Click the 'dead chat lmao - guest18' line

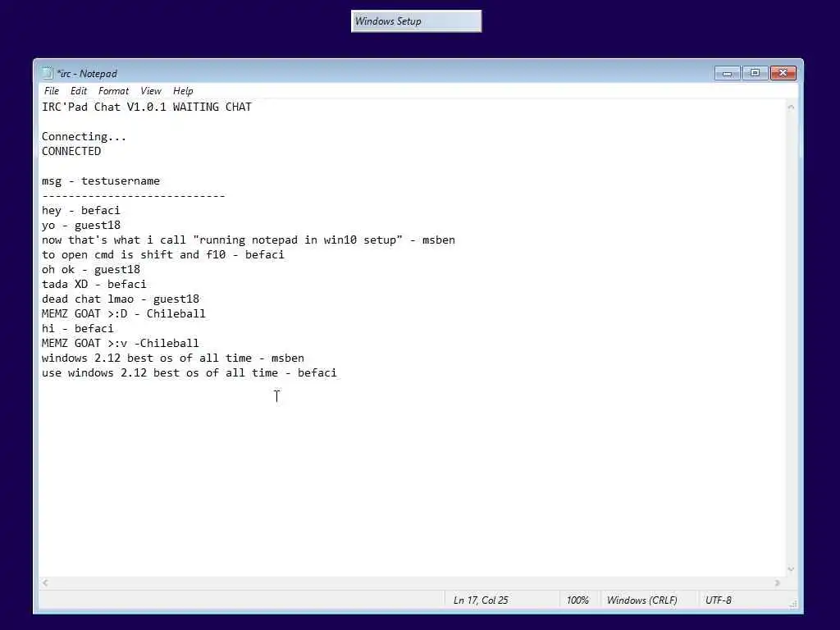[x=121, y=299]
